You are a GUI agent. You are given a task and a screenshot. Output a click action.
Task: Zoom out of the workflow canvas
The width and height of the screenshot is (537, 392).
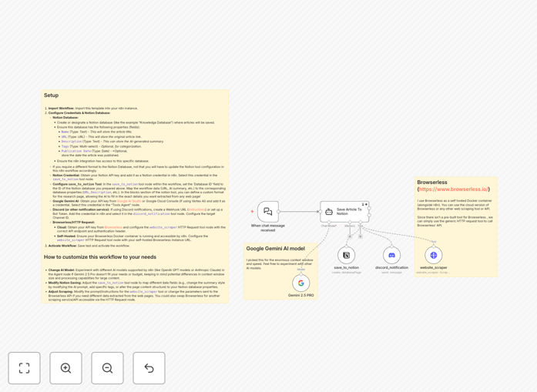click(107, 368)
